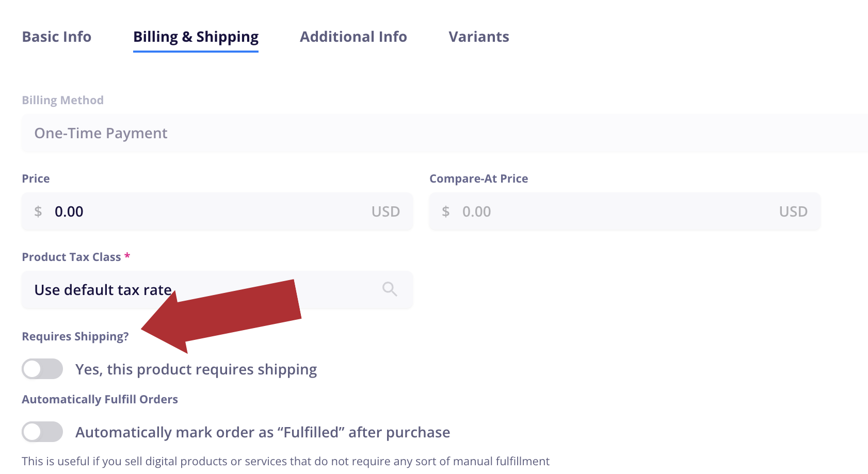The image size is (868, 474).
Task: Click the dollar sign in the Price field
Action: [x=38, y=211]
